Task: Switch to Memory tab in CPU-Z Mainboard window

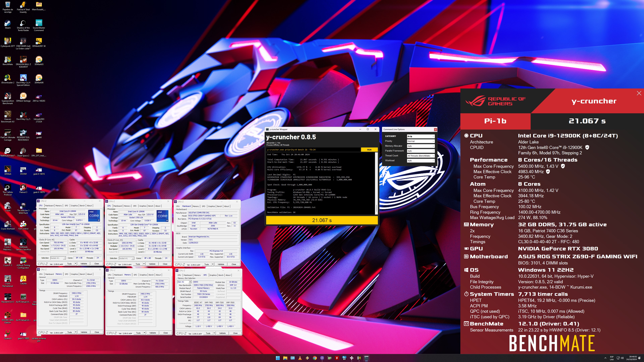Action: (x=196, y=206)
